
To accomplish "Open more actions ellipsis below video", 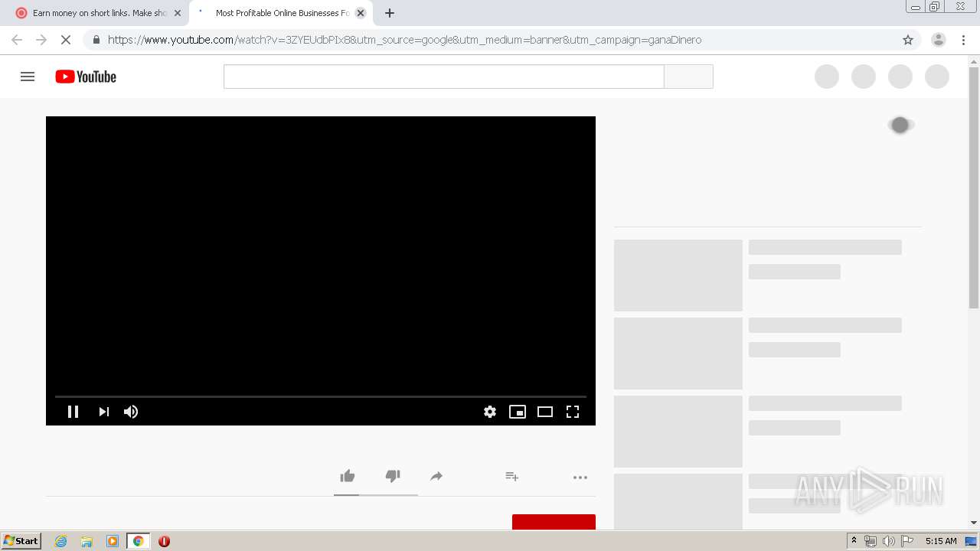I will 580,478.
